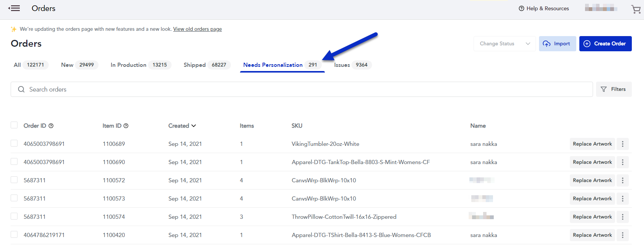Open three-dot menu for item 1100572

pyautogui.click(x=622, y=180)
